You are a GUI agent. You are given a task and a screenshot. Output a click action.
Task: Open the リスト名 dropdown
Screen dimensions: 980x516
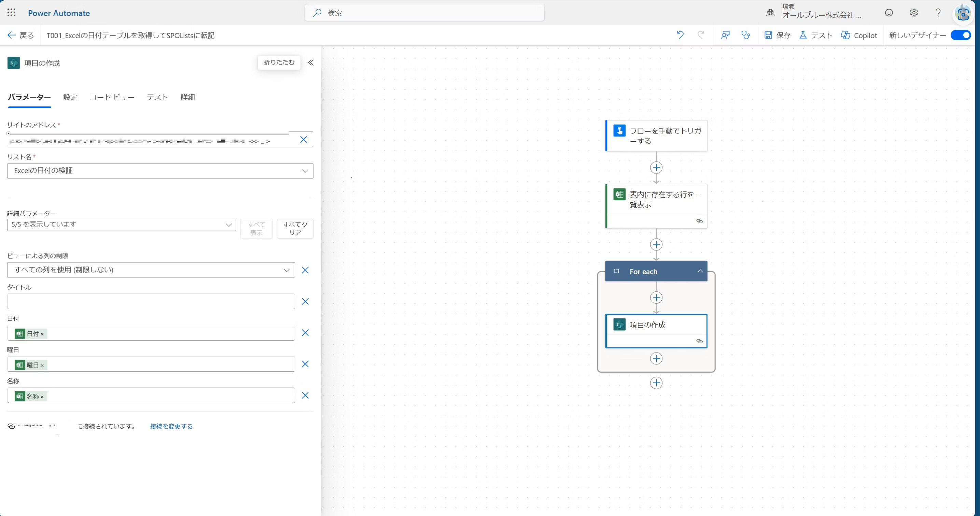[305, 171]
